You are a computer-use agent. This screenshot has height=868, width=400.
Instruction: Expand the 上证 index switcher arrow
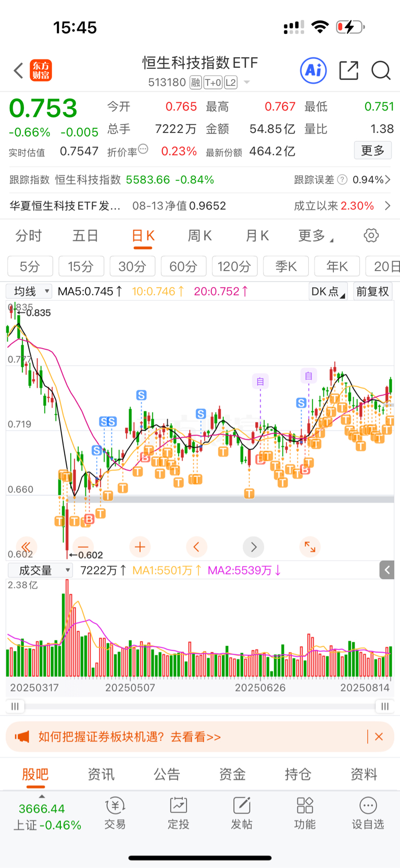(42, 797)
